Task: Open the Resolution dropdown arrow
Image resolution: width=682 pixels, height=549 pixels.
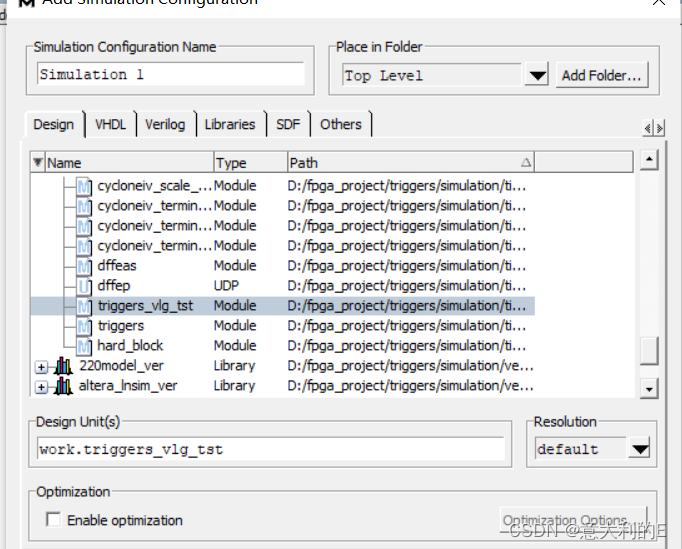Action: click(x=639, y=449)
